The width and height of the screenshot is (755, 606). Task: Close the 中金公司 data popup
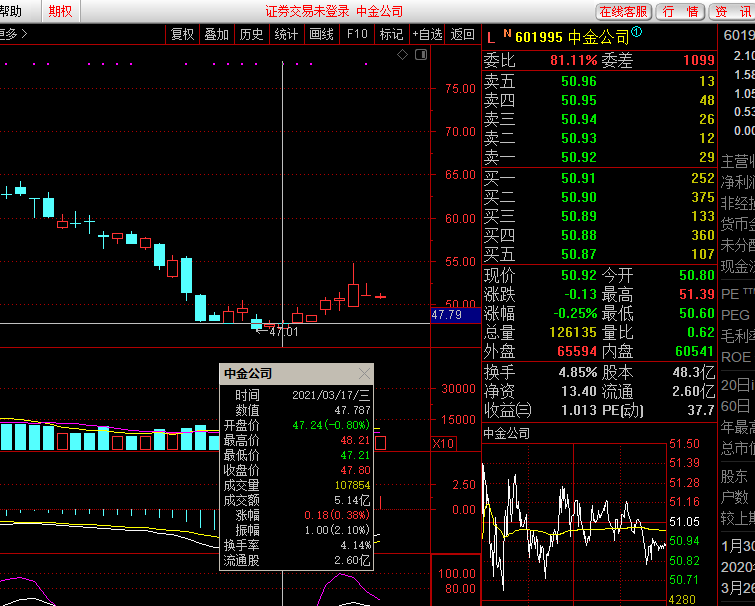(x=364, y=374)
